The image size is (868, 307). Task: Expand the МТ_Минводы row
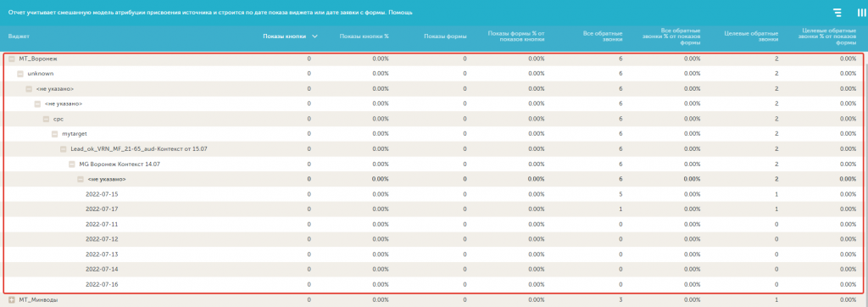(x=12, y=300)
